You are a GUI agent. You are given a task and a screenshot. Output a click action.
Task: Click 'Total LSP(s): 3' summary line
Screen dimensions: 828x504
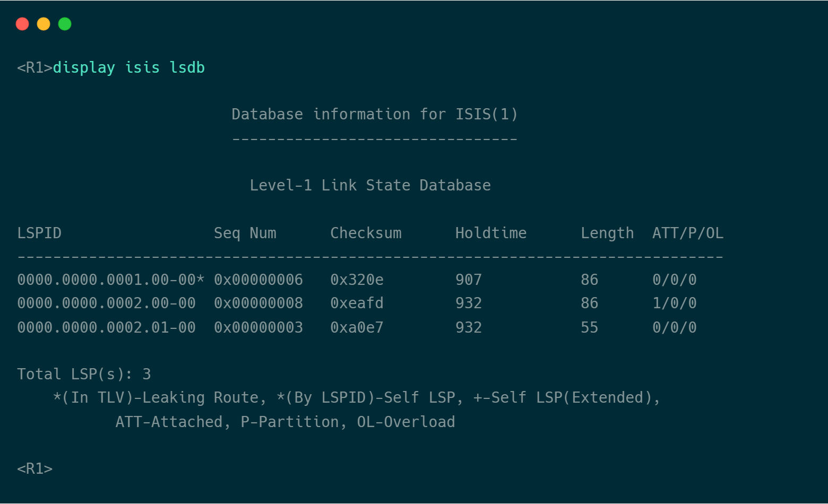84,374
